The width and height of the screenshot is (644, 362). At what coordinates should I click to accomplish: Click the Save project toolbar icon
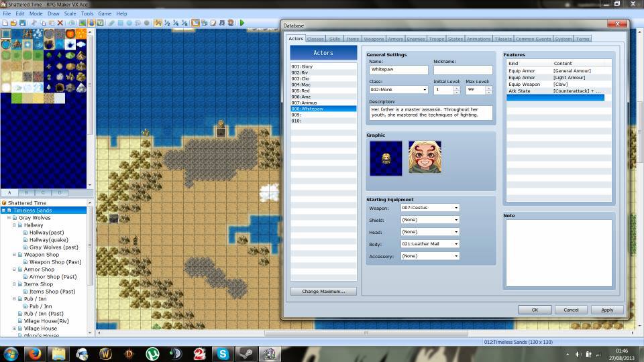[x=23, y=23]
